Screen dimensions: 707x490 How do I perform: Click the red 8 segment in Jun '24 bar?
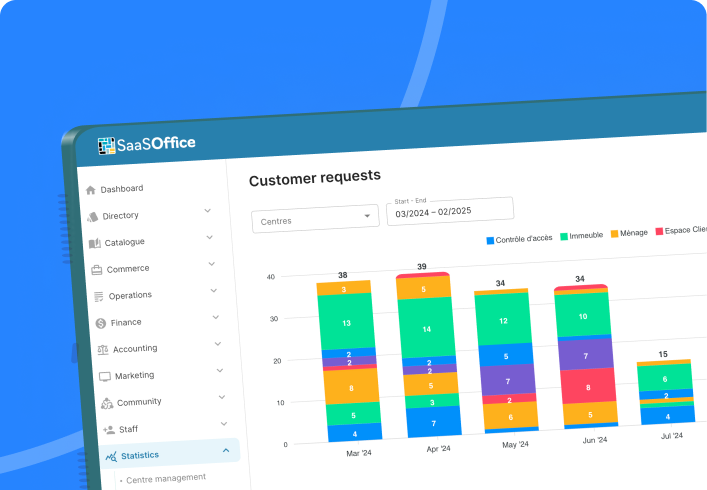(588, 386)
